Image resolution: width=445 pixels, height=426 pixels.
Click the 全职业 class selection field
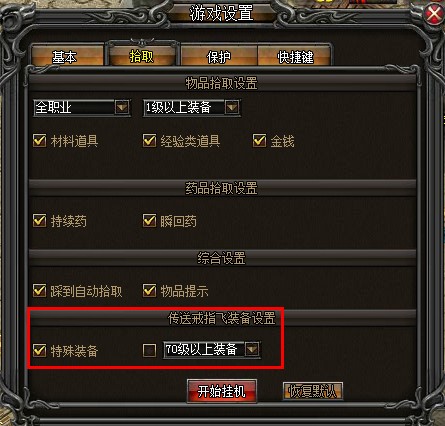(x=82, y=107)
